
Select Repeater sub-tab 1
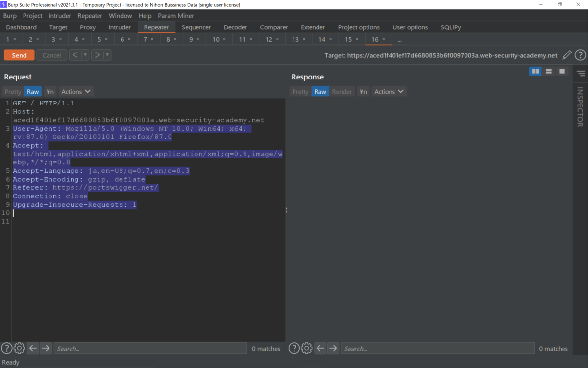pos(8,39)
